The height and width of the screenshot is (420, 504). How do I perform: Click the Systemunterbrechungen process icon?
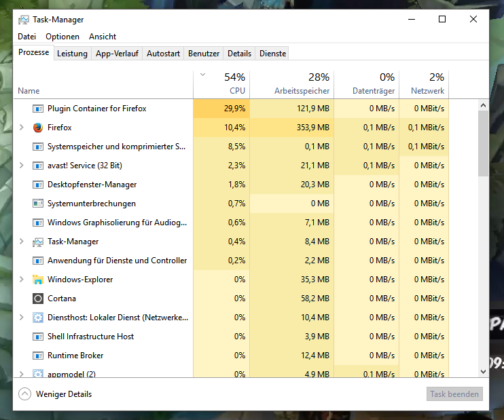[x=38, y=204]
